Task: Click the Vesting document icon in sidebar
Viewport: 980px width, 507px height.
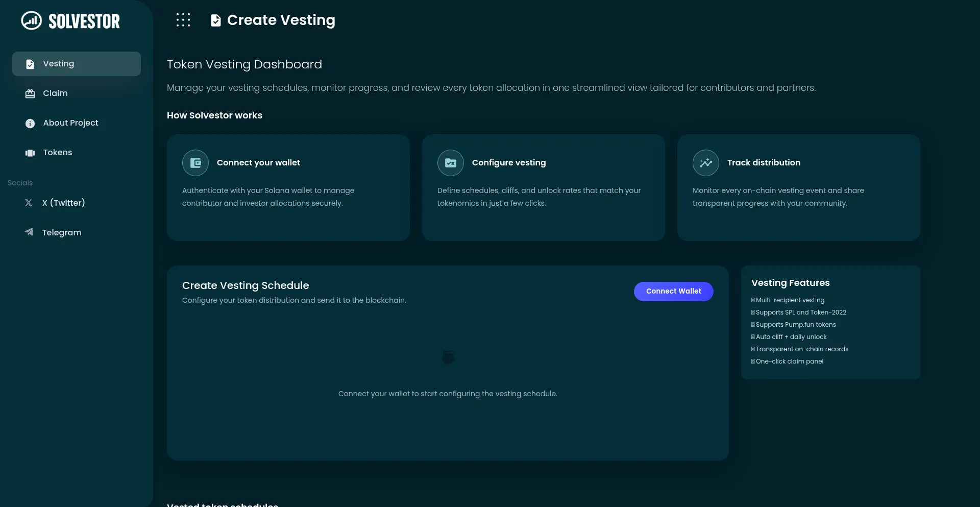Action: [x=30, y=64]
